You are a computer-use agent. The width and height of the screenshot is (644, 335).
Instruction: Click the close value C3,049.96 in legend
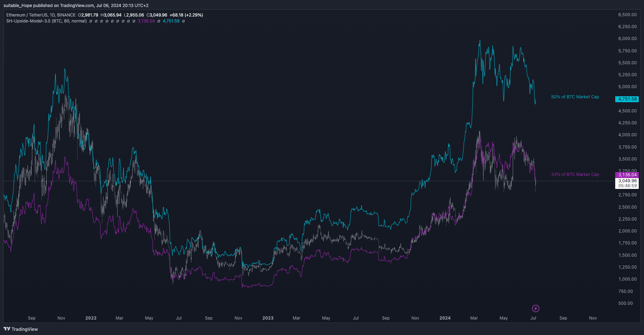157,15
